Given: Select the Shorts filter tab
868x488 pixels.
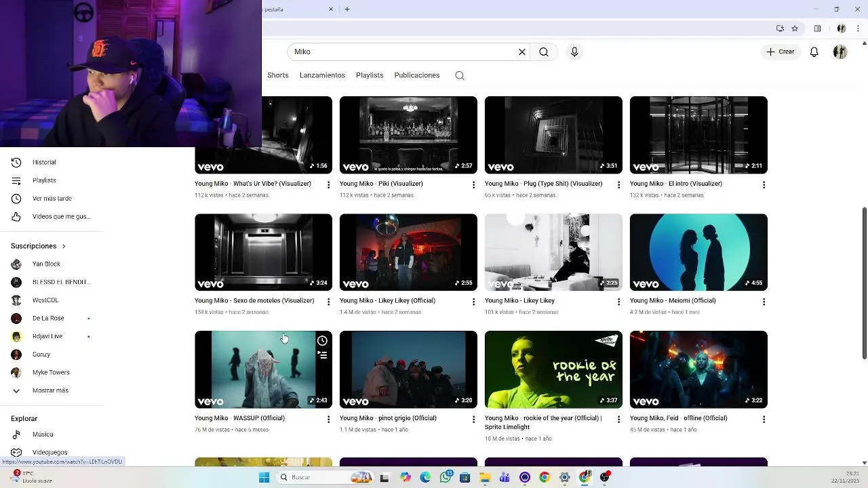Looking at the screenshot, I should [278, 75].
